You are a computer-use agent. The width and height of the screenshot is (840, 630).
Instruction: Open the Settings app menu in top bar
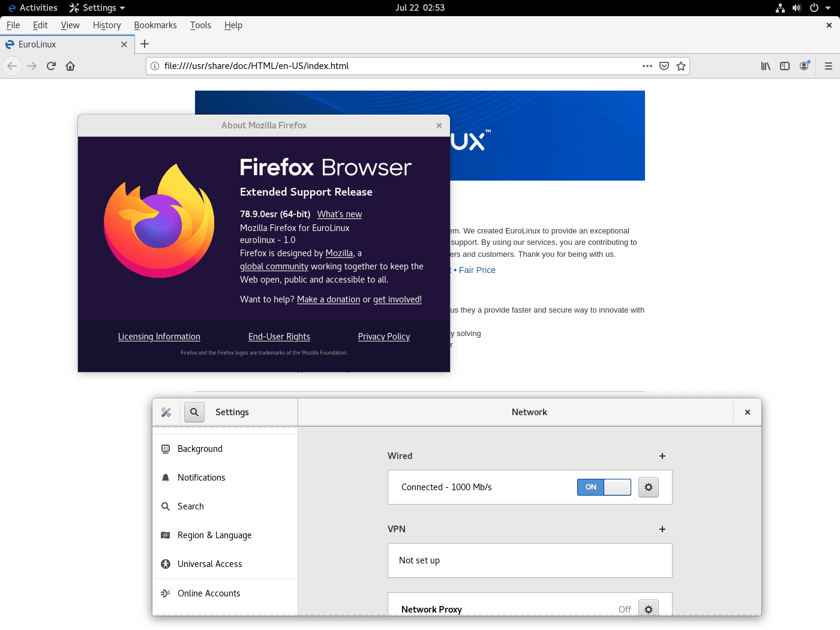tap(97, 8)
